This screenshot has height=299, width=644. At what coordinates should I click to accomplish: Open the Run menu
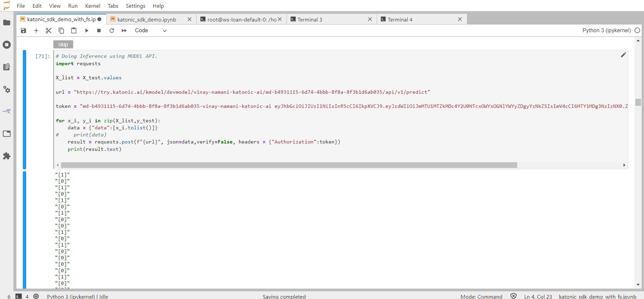pyautogui.click(x=73, y=6)
